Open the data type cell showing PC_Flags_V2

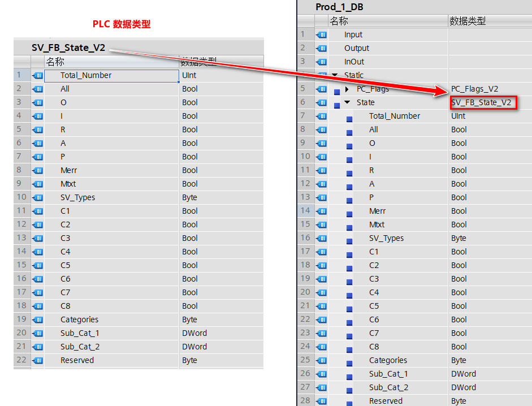coord(477,89)
